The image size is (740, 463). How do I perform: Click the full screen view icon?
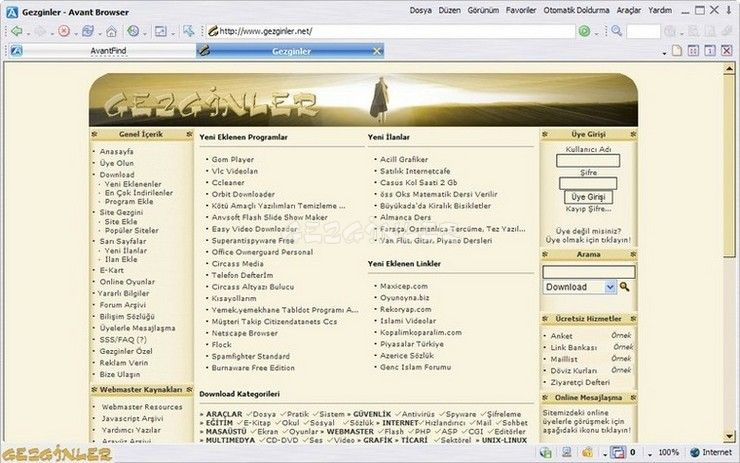pos(161,31)
